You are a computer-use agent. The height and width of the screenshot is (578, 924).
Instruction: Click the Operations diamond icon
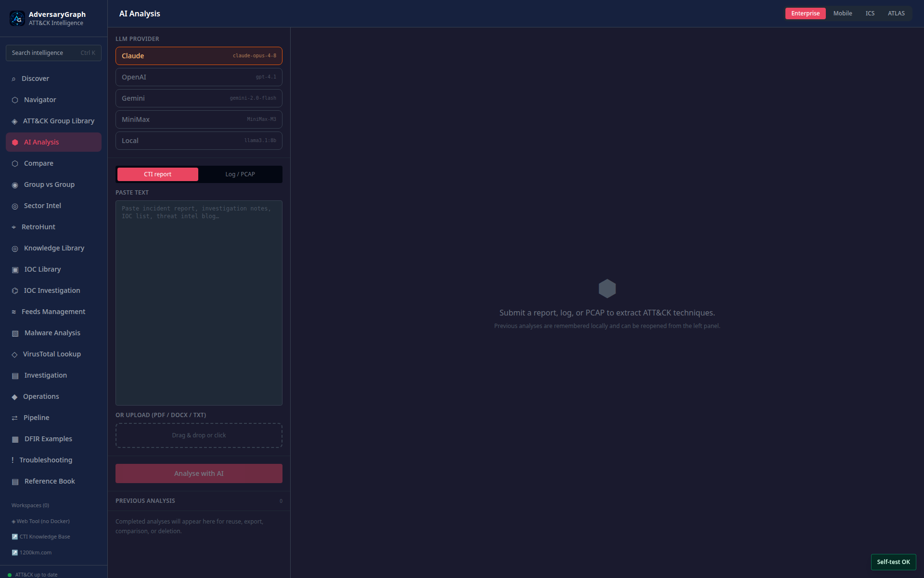[x=14, y=397]
